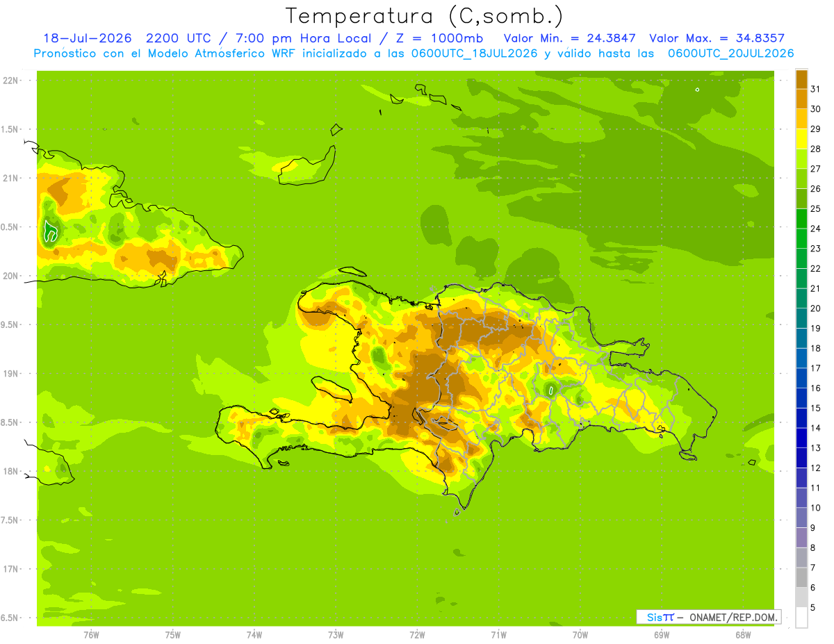Click the '31' color scale label

tap(816, 88)
